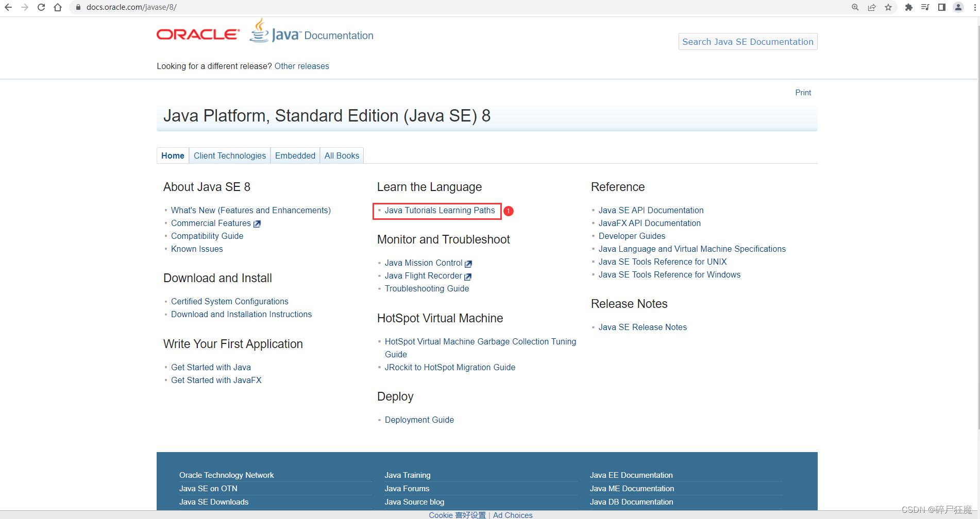The width and height of the screenshot is (980, 519).
Task: Open Java Tutorials Learning Paths
Action: tap(440, 210)
